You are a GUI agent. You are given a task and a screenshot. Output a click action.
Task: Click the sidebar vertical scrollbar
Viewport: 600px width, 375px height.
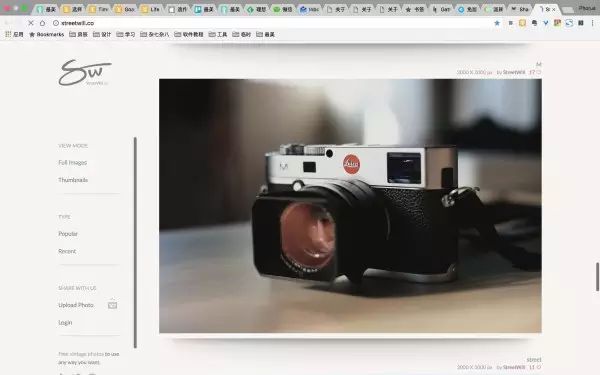click(135, 242)
